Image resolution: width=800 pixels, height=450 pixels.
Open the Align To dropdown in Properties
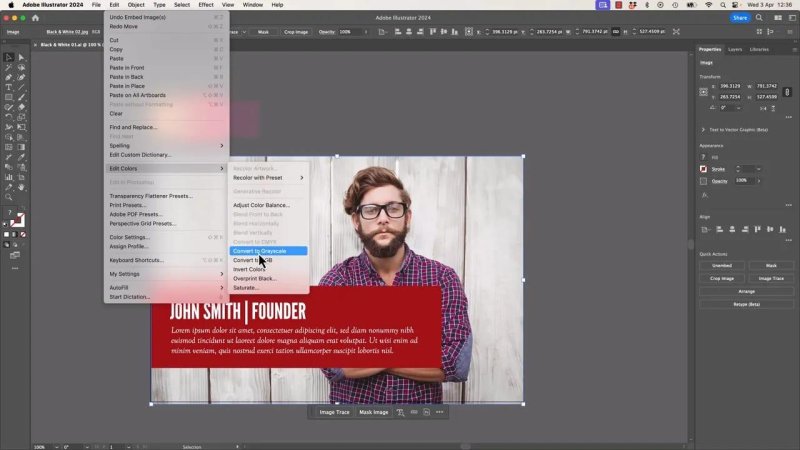tap(706, 230)
